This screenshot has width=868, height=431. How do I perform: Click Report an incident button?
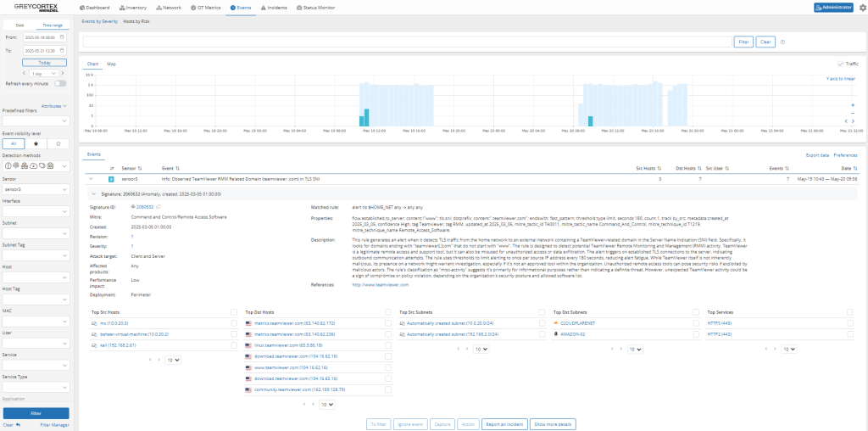click(x=504, y=423)
